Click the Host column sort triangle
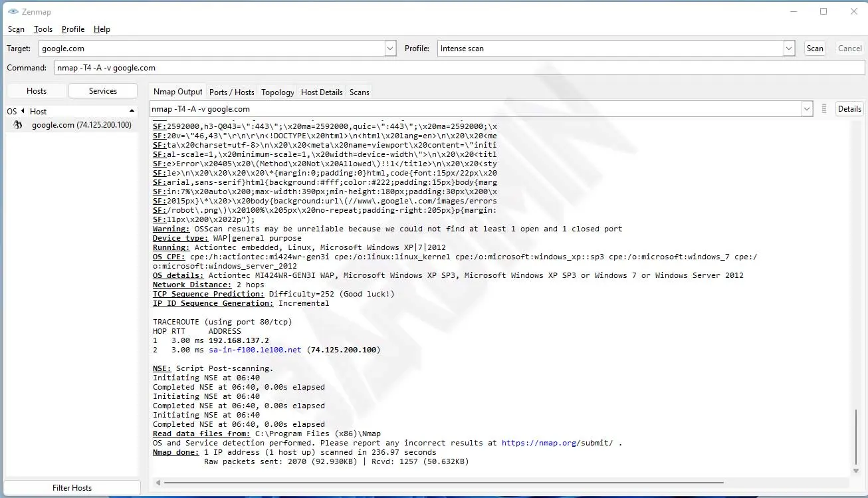Image resolution: width=868 pixels, height=498 pixels. 132,111
